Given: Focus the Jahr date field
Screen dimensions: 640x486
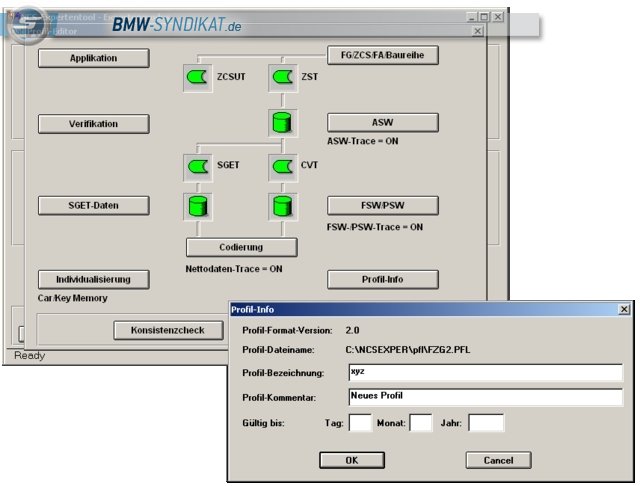Looking at the screenshot, I should tap(486, 423).
